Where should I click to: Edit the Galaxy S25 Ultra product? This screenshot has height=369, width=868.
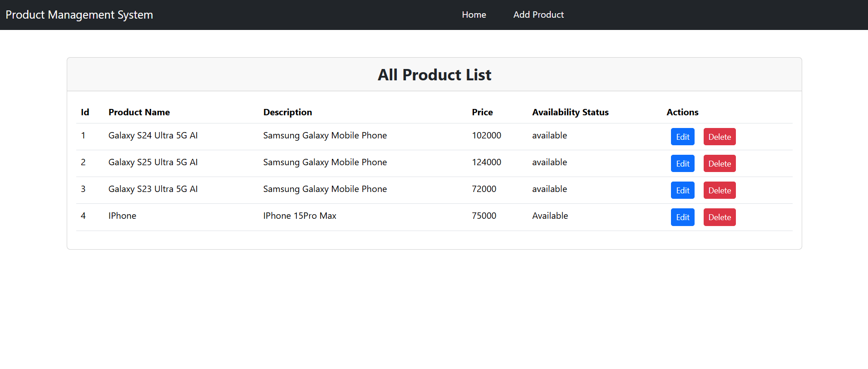coord(683,163)
